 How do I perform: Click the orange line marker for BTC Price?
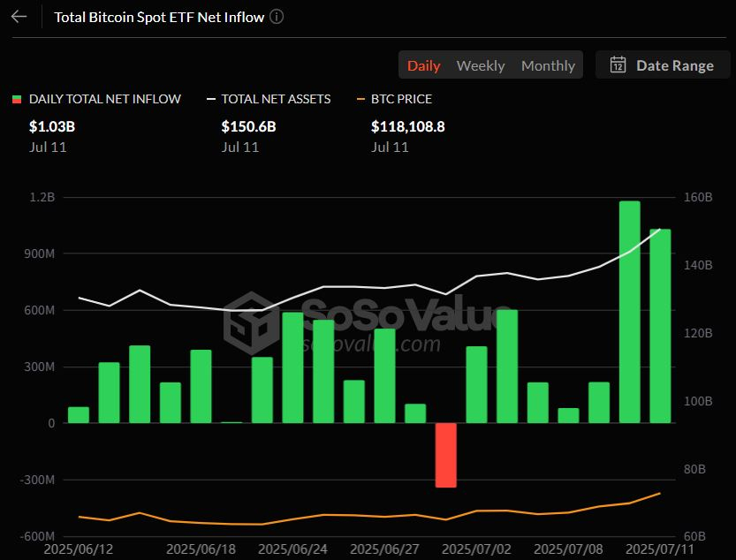[360, 99]
